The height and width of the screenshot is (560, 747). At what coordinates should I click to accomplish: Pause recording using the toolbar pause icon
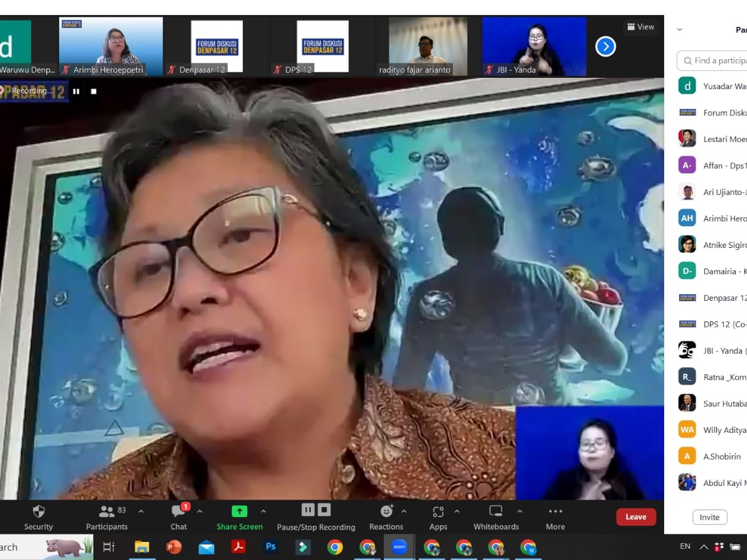point(308,509)
